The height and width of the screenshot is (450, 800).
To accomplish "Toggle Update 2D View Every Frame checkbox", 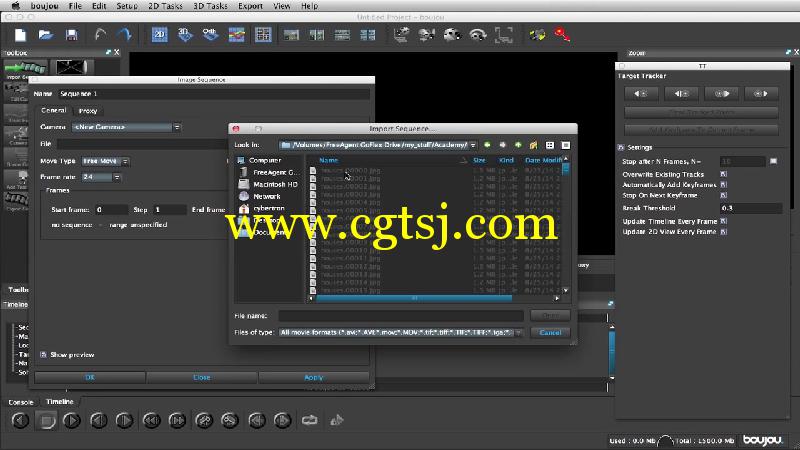I will coord(723,232).
